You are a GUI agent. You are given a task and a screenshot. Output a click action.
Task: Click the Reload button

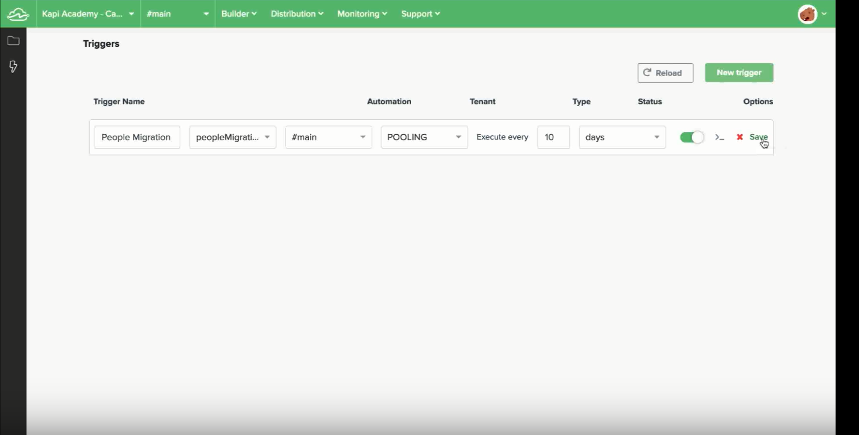pyautogui.click(x=666, y=73)
